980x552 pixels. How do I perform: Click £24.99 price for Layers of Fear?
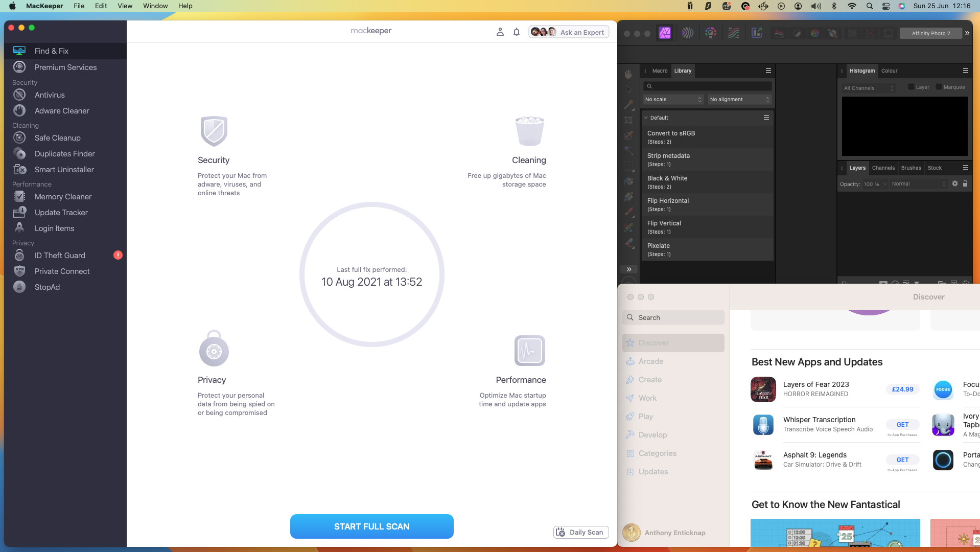[x=902, y=389]
